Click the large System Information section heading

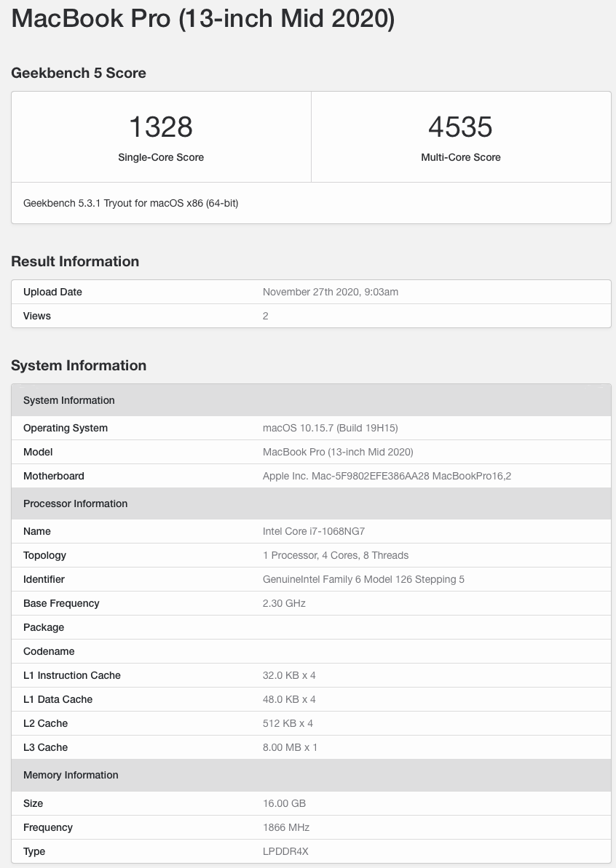(79, 365)
